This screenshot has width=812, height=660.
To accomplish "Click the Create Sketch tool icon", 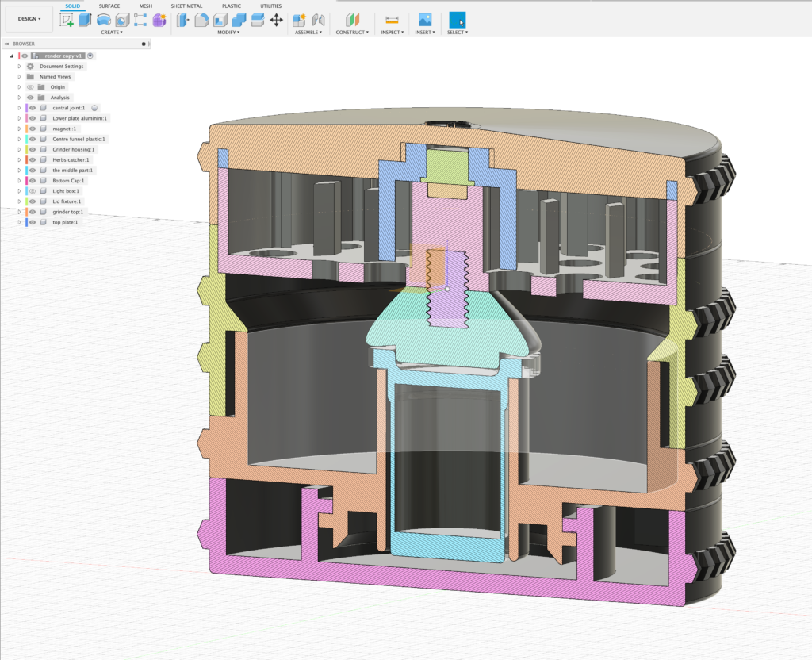I will click(67, 20).
